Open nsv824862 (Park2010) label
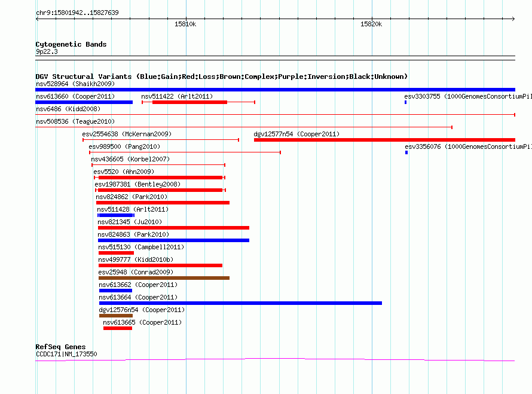The width and height of the screenshot is (532, 394). pos(132,197)
